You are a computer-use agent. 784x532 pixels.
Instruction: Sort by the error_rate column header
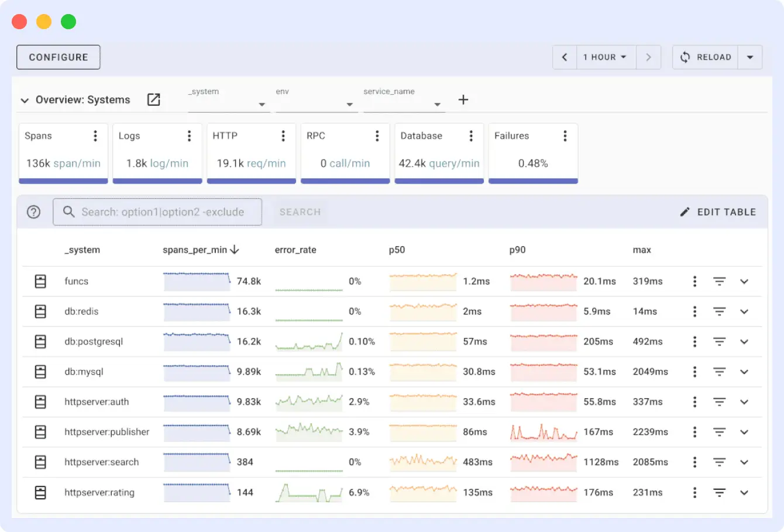click(x=295, y=250)
